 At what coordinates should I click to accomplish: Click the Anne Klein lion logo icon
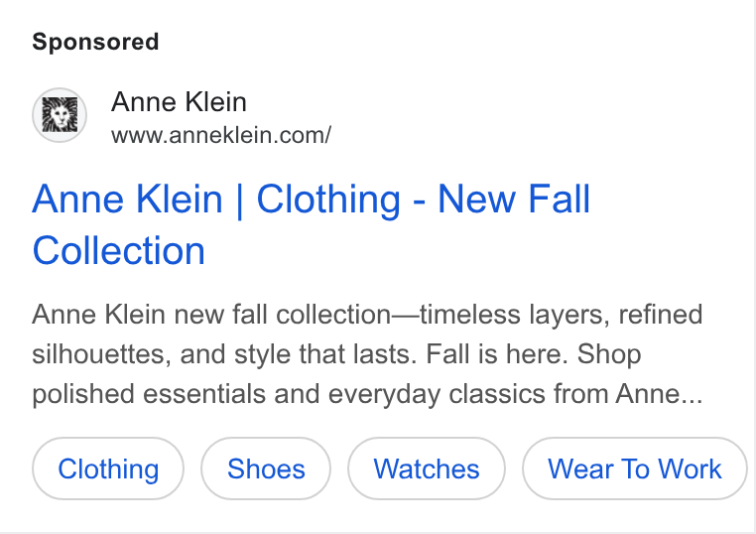coord(60,115)
